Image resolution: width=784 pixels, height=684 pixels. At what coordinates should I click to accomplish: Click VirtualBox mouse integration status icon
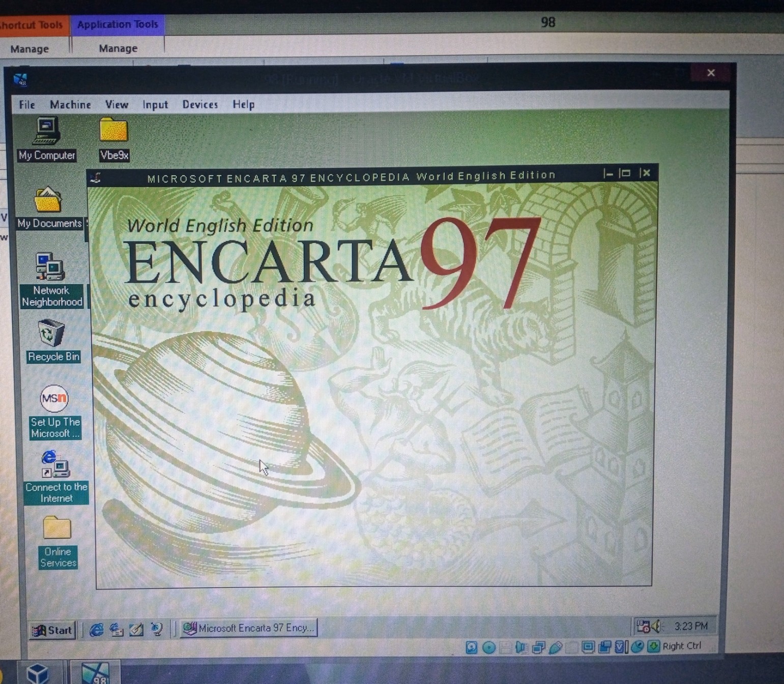[637, 647]
